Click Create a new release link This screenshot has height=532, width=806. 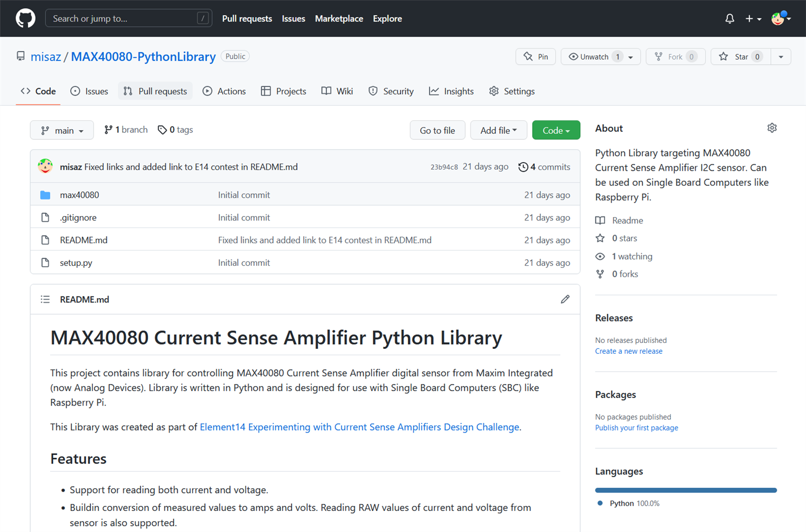coord(628,351)
